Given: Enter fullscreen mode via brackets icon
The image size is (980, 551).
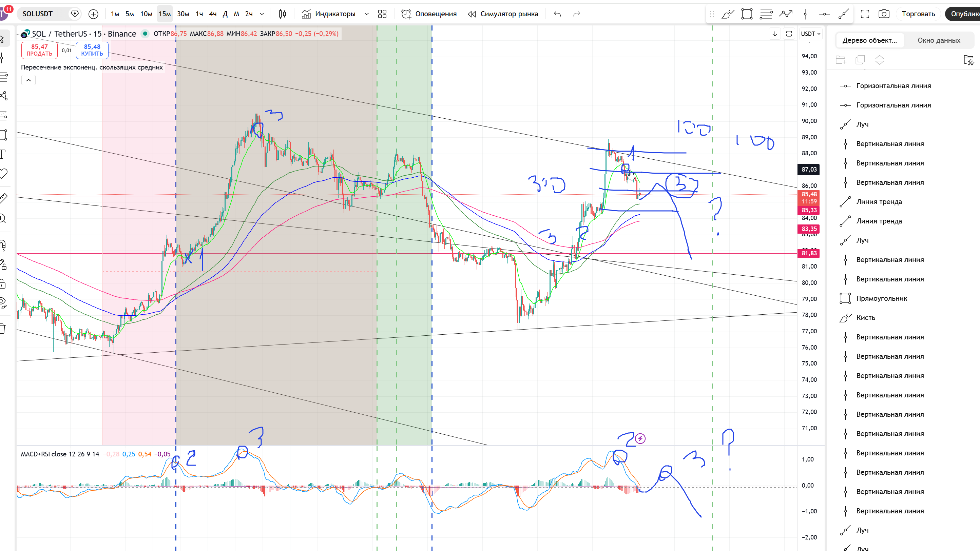Looking at the screenshot, I should tap(865, 14).
